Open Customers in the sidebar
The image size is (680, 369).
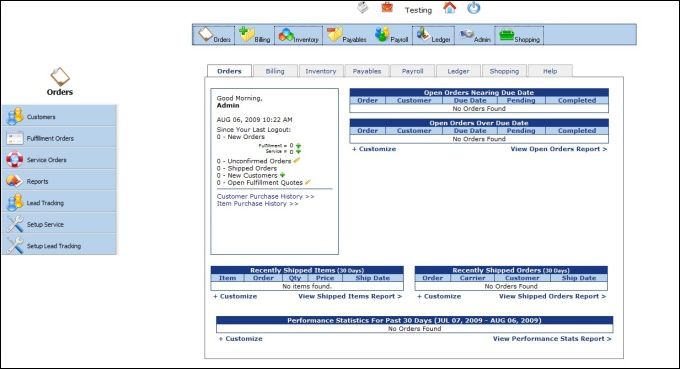[x=59, y=116]
